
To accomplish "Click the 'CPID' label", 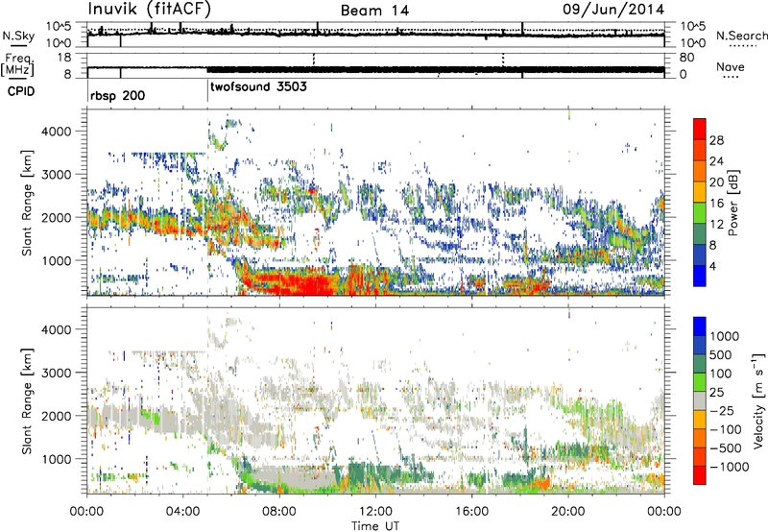I will pos(21,91).
